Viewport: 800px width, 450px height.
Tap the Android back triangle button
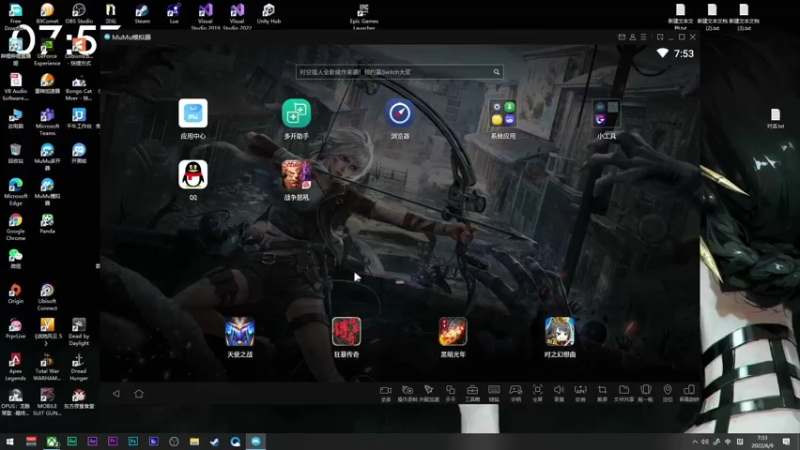pos(116,393)
